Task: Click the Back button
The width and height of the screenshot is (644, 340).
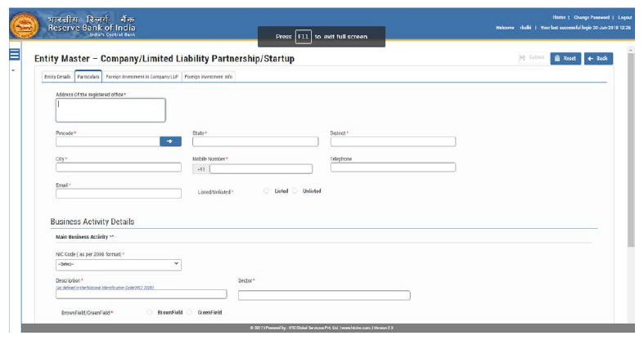Action: [598, 59]
